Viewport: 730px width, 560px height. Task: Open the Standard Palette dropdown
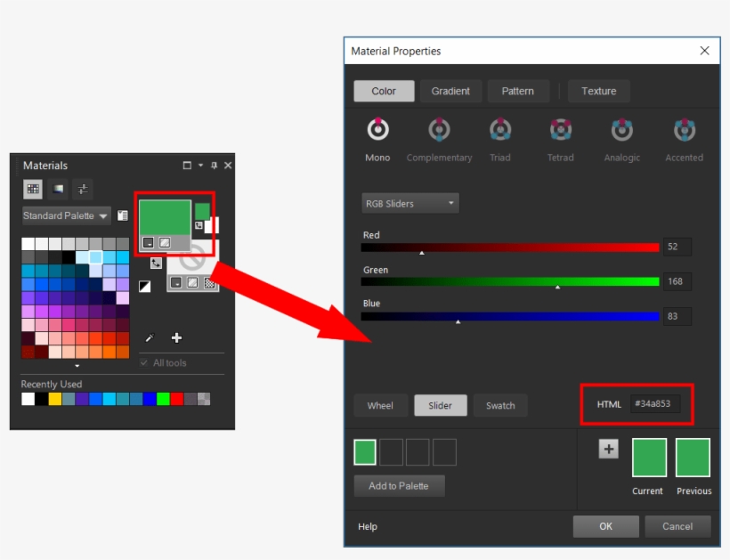tap(65, 215)
